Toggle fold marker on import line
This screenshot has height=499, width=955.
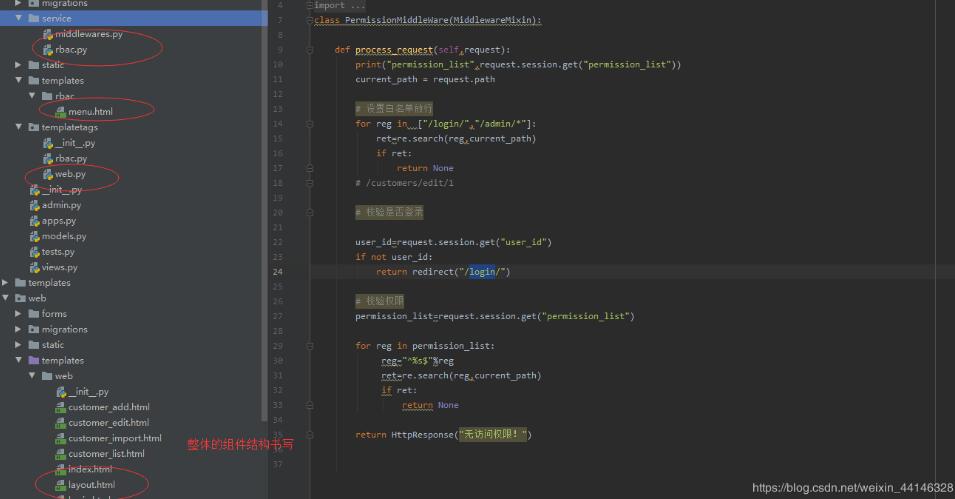[309, 5]
